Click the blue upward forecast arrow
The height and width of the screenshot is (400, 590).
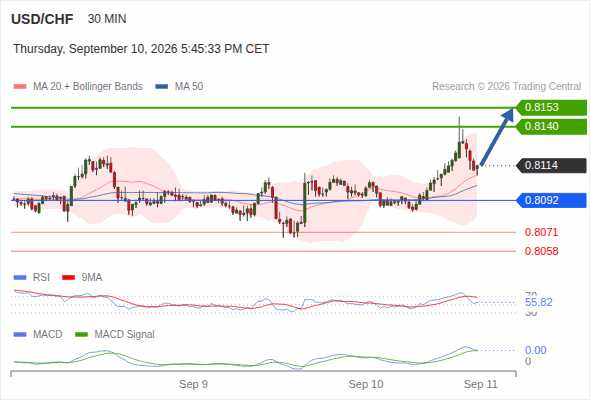click(497, 137)
